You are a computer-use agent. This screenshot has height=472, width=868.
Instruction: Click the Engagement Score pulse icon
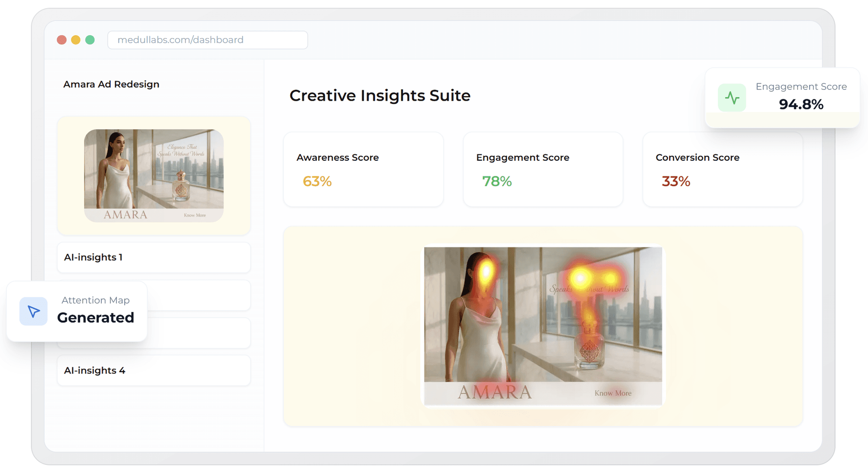732,97
